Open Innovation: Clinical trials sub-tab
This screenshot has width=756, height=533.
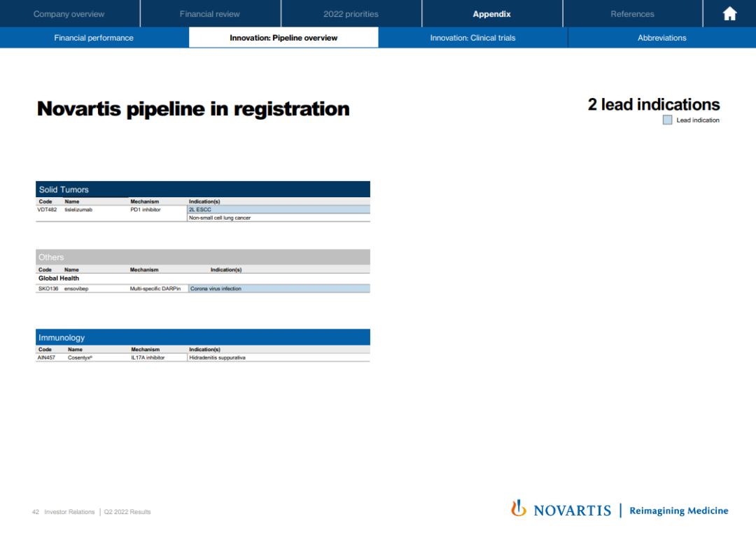click(x=473, y=38)
